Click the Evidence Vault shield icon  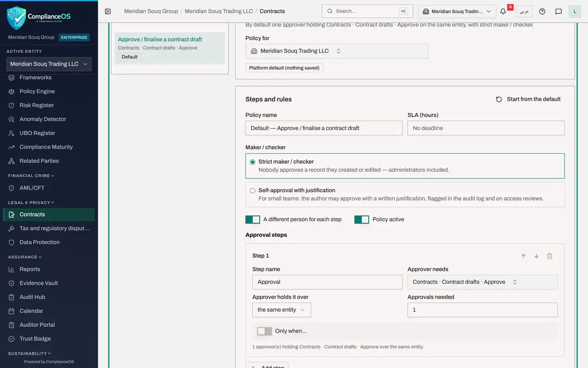coord(11,283)
